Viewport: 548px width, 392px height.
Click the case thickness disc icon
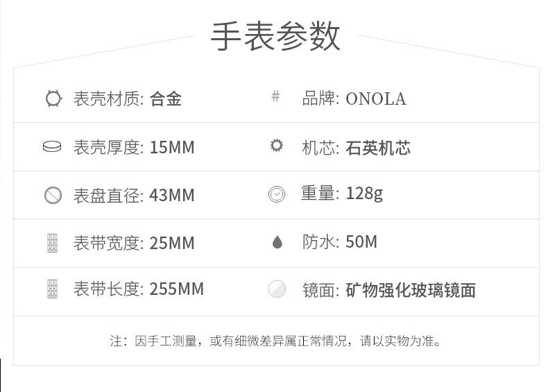point(52,147)
